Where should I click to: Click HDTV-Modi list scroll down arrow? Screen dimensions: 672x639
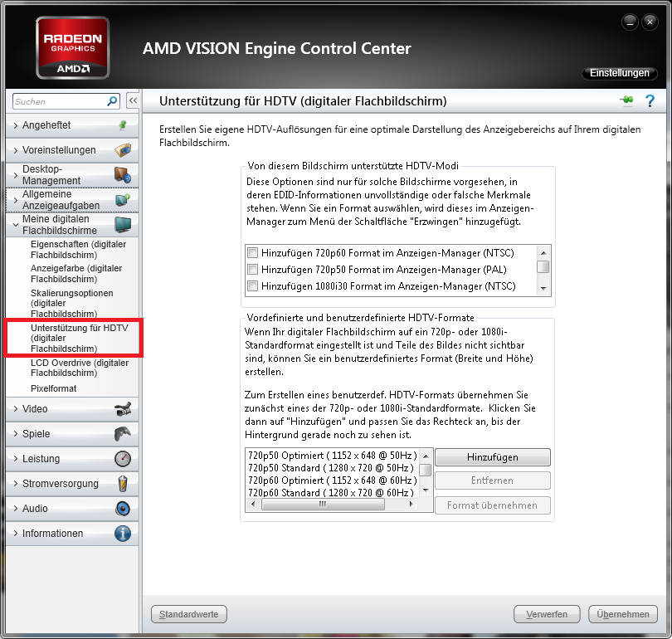tap(543, 289)
